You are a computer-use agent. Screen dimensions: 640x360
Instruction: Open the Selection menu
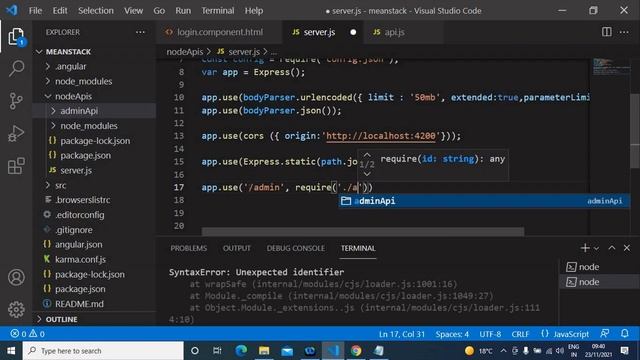(96, 11)
